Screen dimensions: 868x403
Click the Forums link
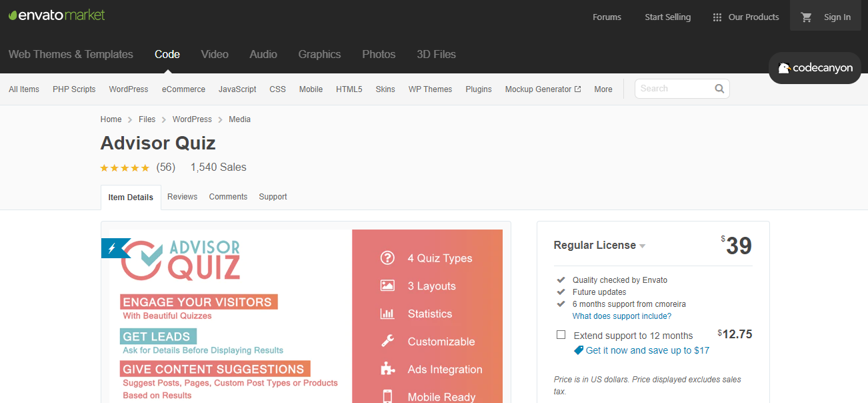(x=607, y=17)
